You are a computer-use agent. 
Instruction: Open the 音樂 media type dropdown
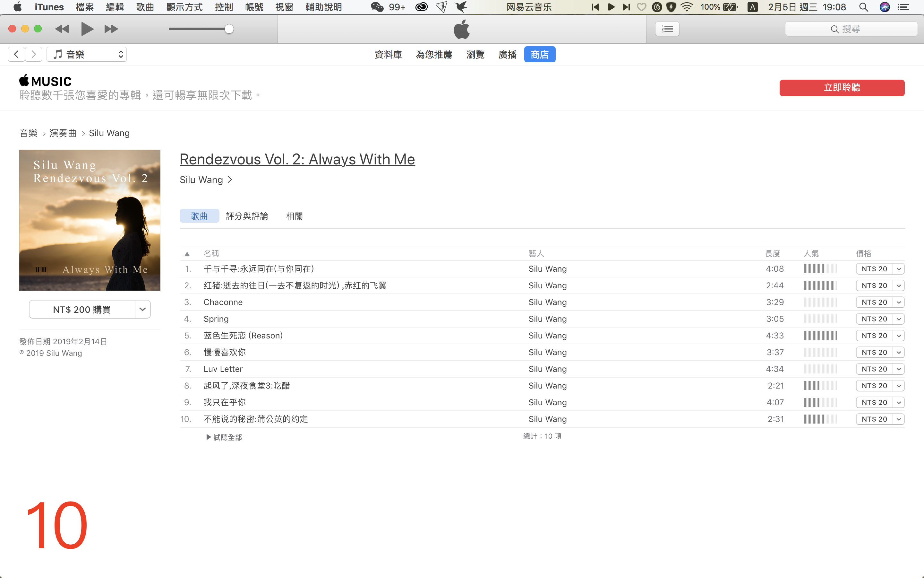(87, 54)
